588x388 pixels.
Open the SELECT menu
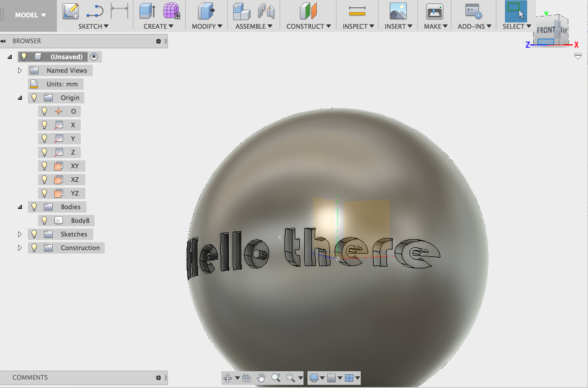[517, 26]
